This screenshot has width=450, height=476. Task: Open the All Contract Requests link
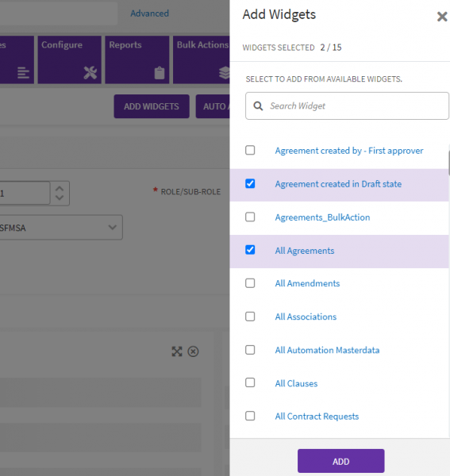click(x=317, y=416)
